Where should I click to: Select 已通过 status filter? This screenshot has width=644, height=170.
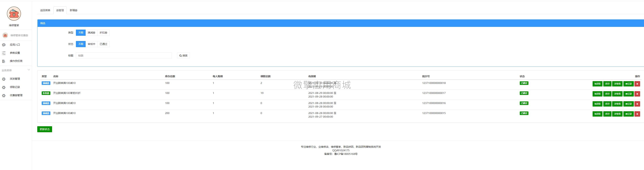click(103, 44)
